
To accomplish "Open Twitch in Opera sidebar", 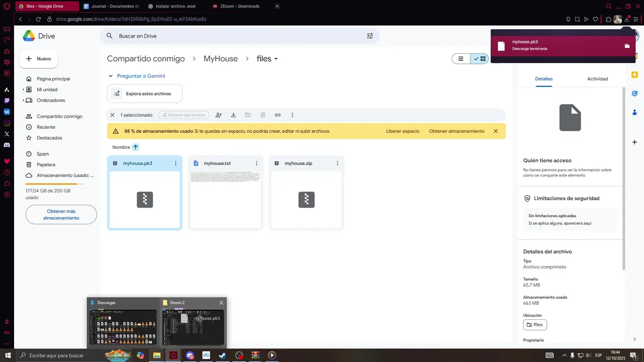I will [7, 101].
